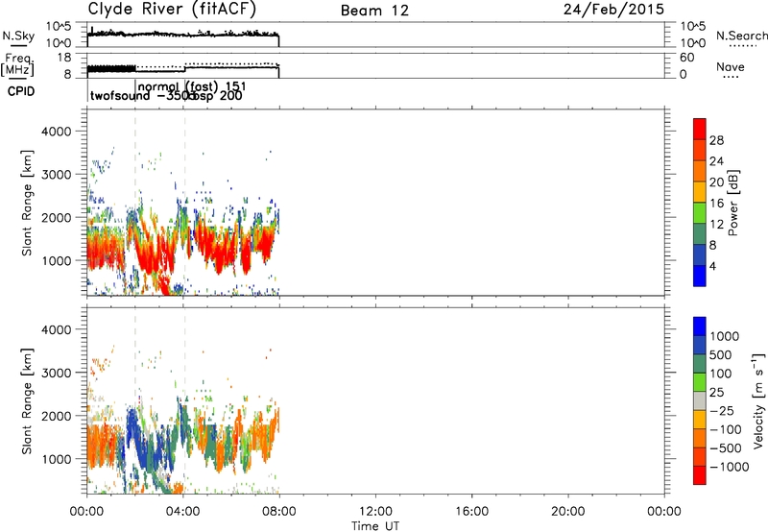The width and height of the screenshot is (768, 532).
Task: Click the 'Time UT' axis label
Action: point(375,525)
